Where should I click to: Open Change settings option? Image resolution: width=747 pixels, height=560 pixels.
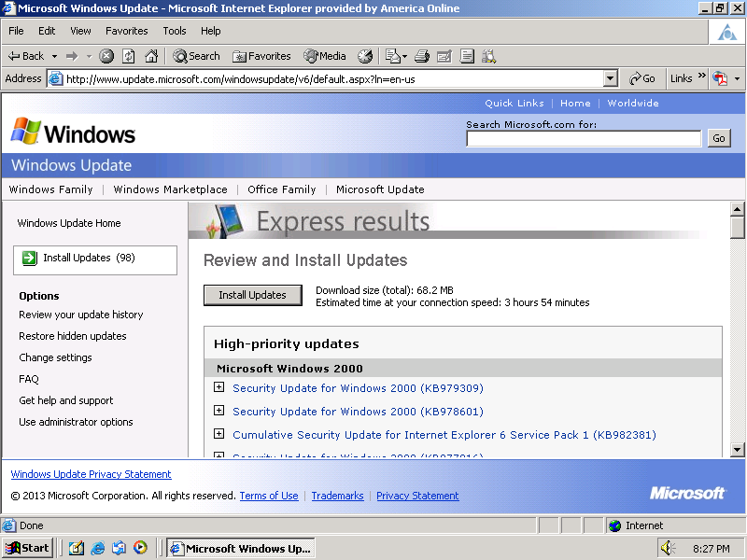55,357
